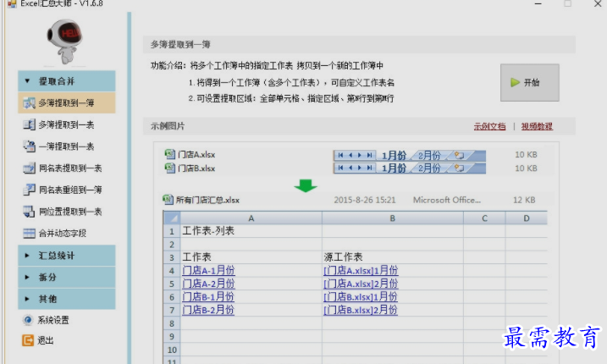
Task: Click the 门店A.xlsx file icon
Action: coord(169,154)
